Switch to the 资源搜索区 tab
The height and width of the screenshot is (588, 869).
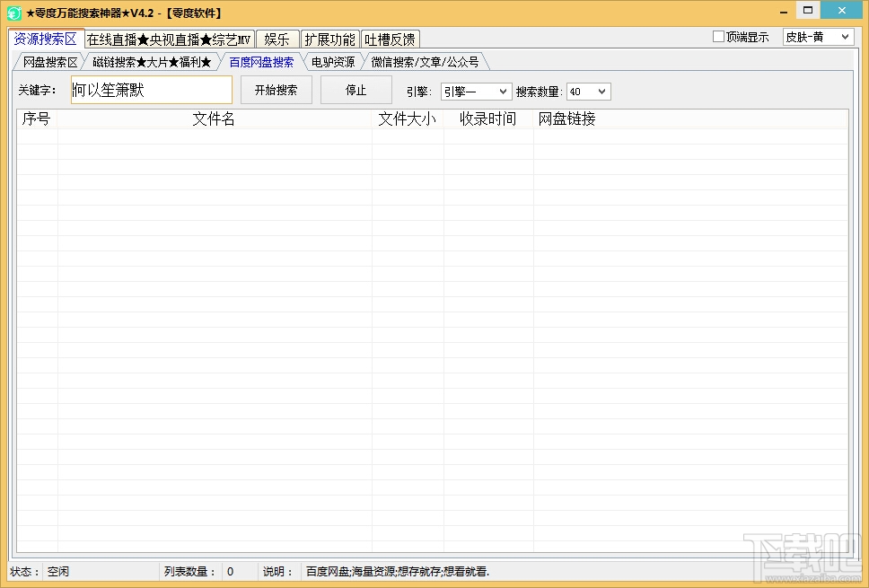tap(46, 39)
